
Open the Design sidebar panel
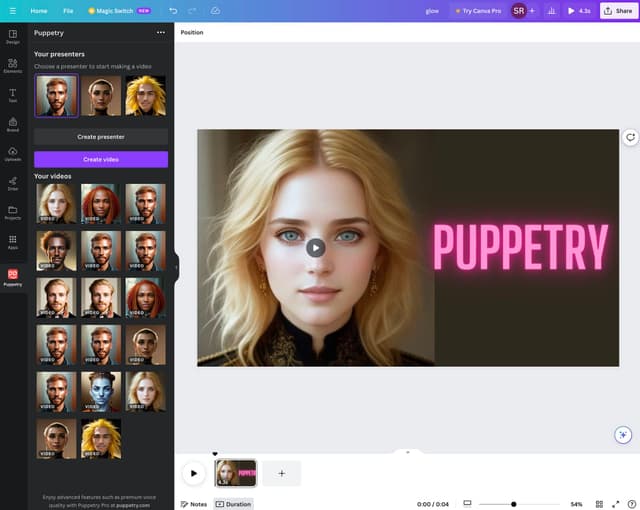tap(13, 37)
